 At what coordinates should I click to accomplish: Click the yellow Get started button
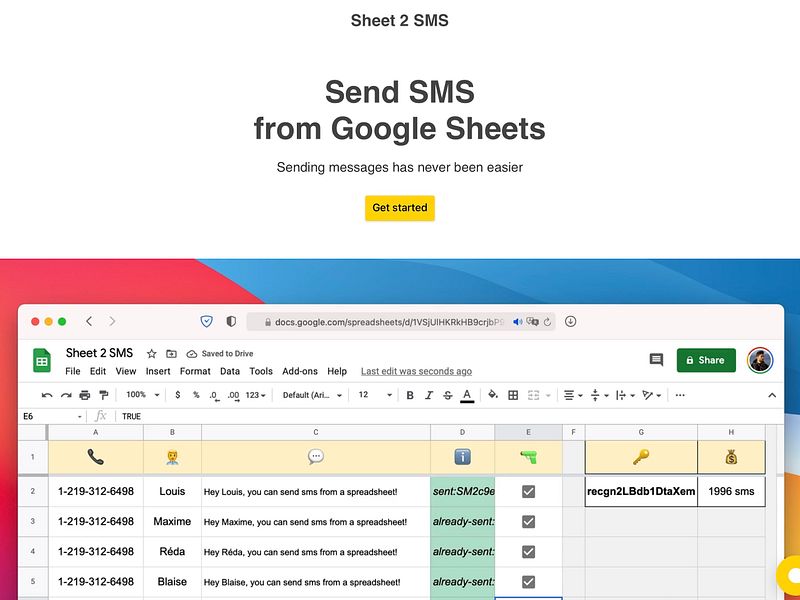[399, 208]
